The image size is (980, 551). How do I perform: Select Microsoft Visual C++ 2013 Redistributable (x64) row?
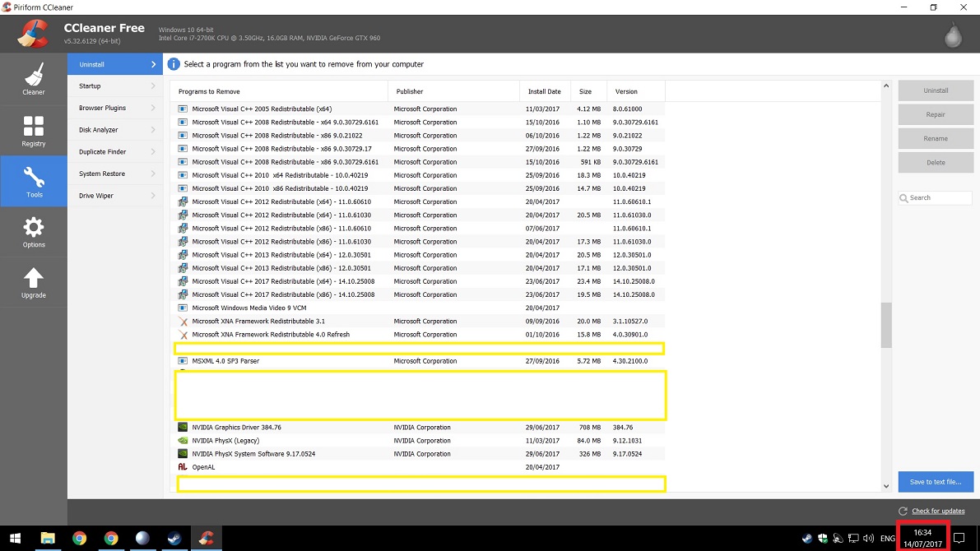click(418, 255)
